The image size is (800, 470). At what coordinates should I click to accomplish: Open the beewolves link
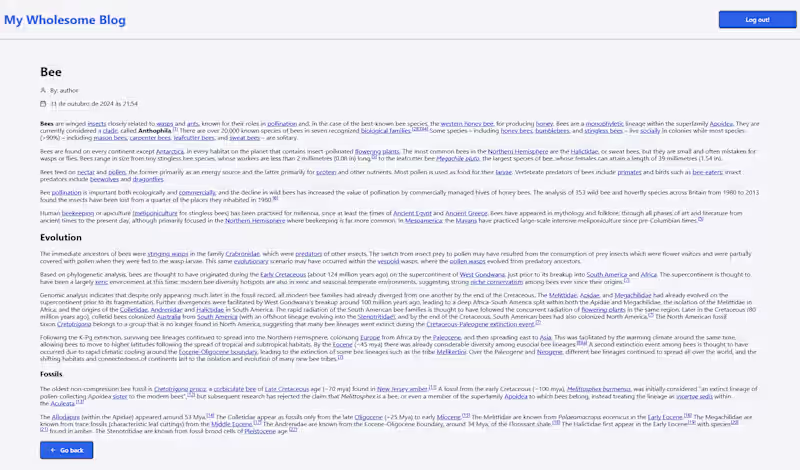104,180
